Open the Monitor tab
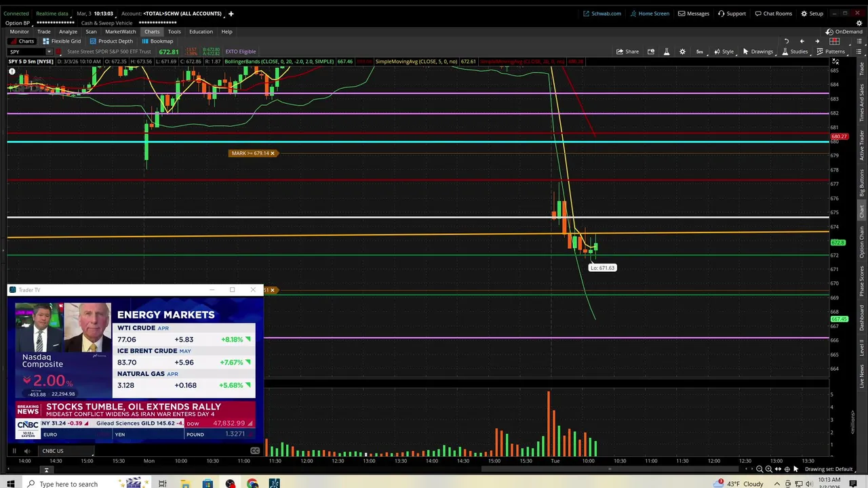This screenshot has width=868, height=488. pyautogui.click(x=19, y=32)
